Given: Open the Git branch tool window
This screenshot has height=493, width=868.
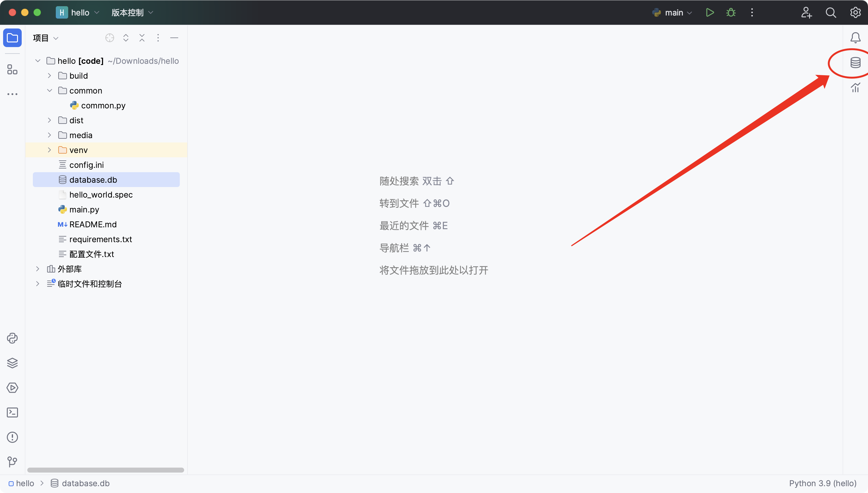Looking at the screenshot, I should (x=12, y=461).
